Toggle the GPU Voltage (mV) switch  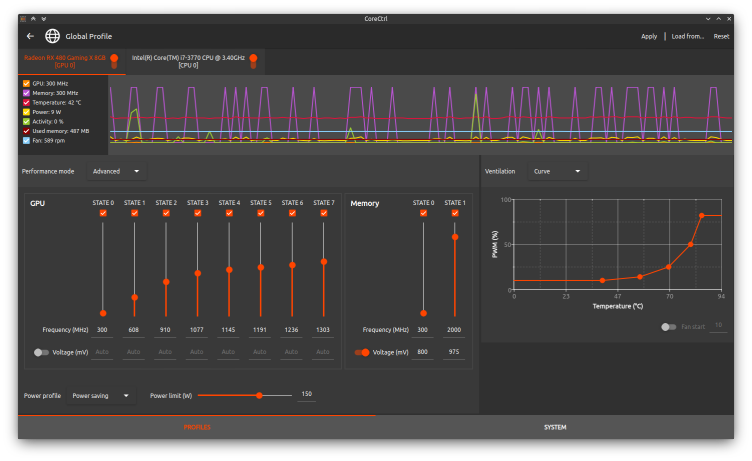[41, 352]
